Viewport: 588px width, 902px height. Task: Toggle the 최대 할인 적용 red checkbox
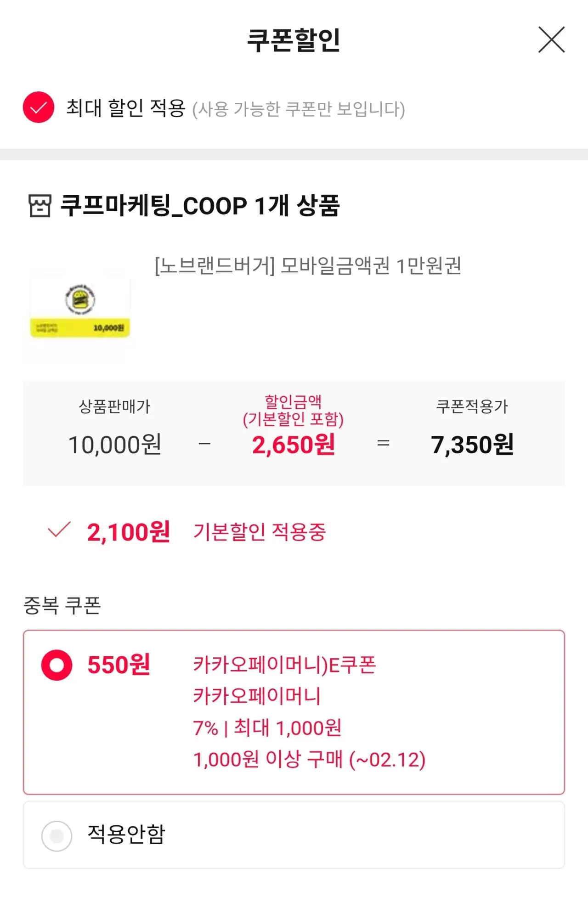39,107
